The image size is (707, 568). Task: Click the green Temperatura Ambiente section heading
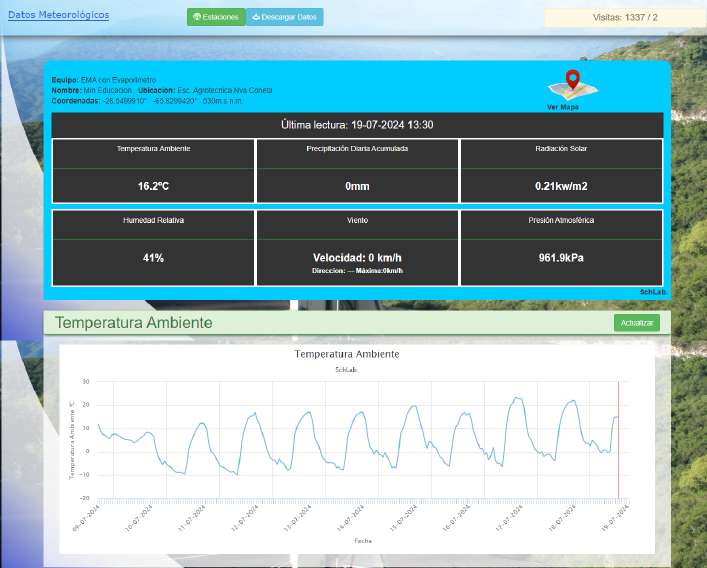[133, 323]
